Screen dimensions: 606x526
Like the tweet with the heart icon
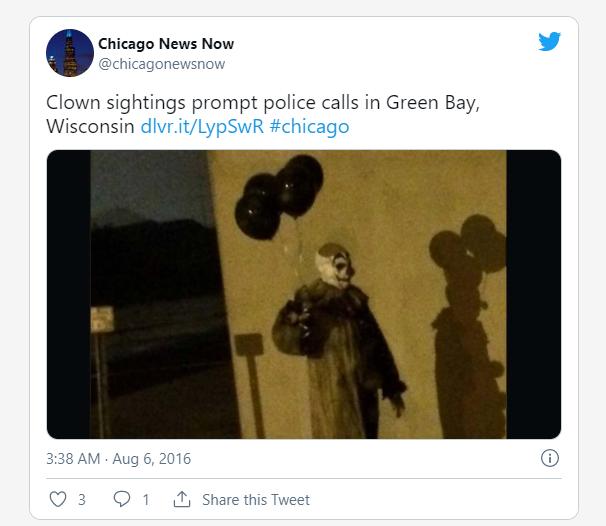tap(58, 499)
